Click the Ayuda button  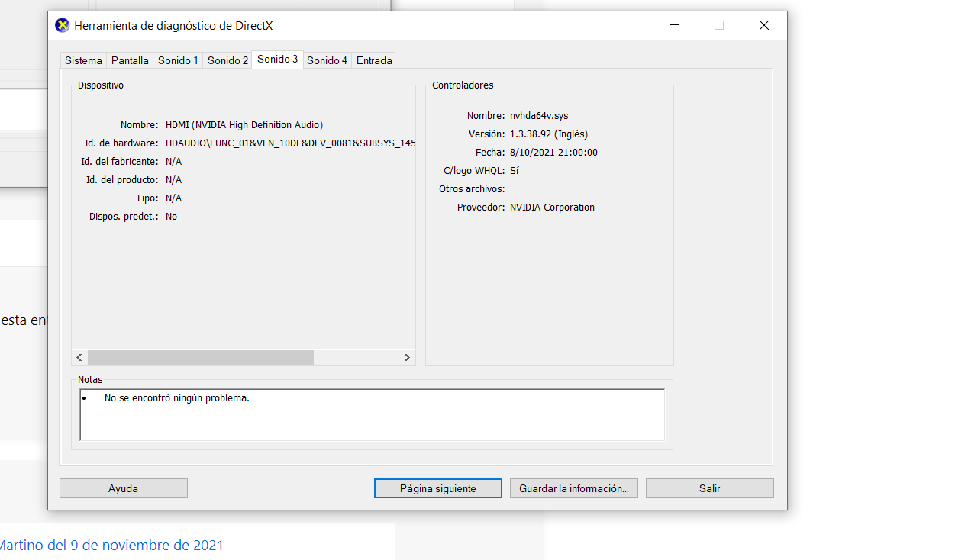124,488
